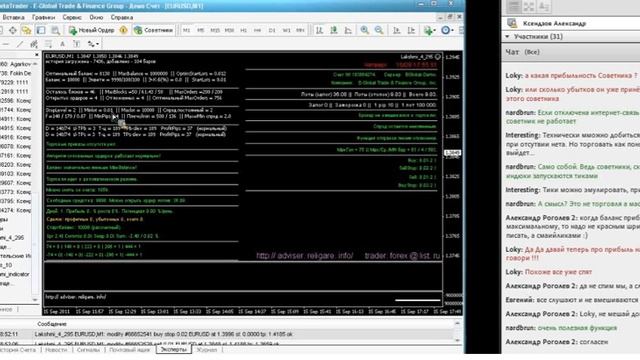The image size is (640, 360).
Task: Select the MN monthly timeframe
Action: [x=300, y=31]
